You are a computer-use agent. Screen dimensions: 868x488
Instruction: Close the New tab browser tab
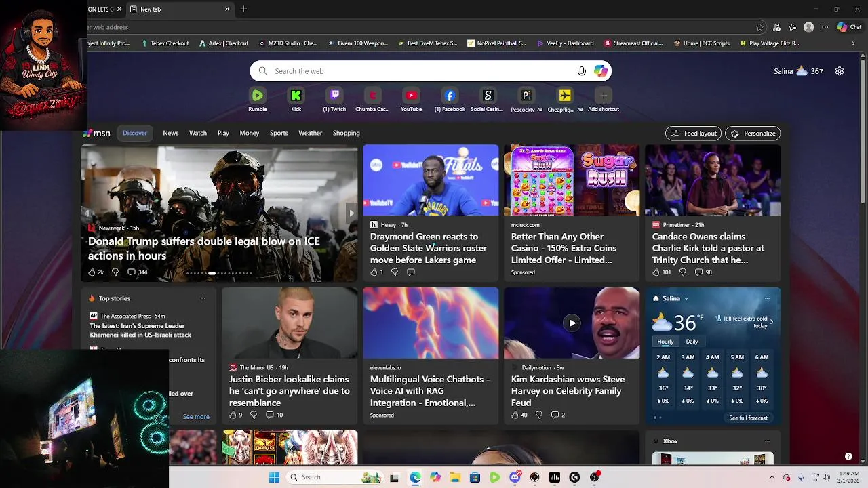pyautogui.click(x=227, y=9)
